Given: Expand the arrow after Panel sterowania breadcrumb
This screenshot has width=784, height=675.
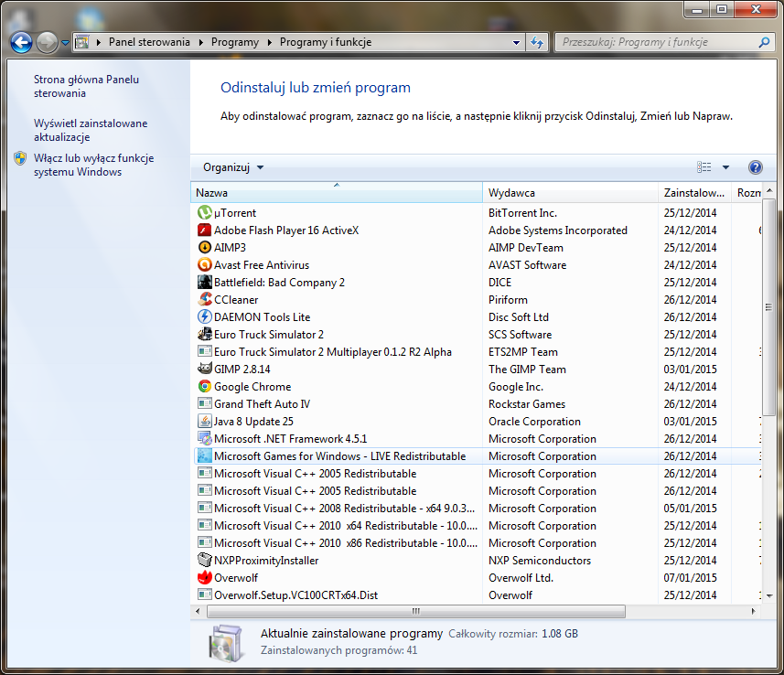Looking at the screenshot, I should [x=200, y=42].
